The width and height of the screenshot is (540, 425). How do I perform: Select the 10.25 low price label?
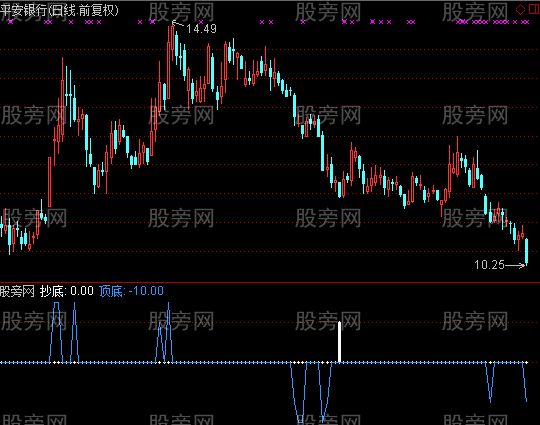tap(489, 265)
